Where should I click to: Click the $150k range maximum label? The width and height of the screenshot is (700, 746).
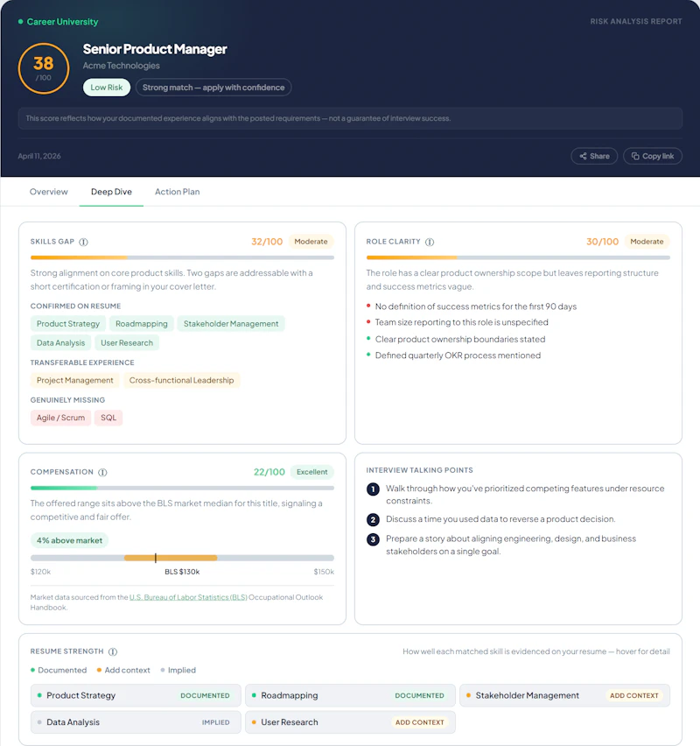(324, 572)
